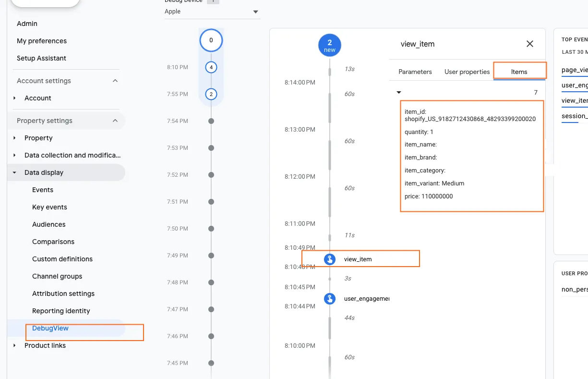
Task: Select the user_engagement event label
Action: coord(367,299)
